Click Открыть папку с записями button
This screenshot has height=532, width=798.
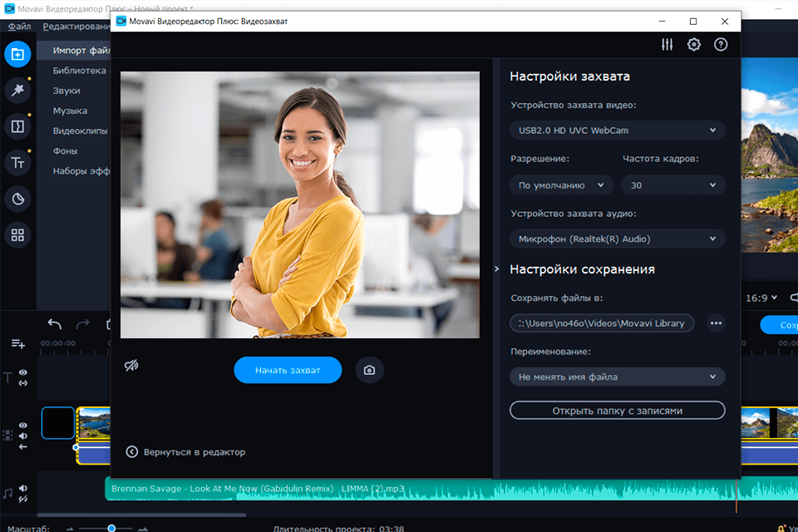[x=617, y=411]
